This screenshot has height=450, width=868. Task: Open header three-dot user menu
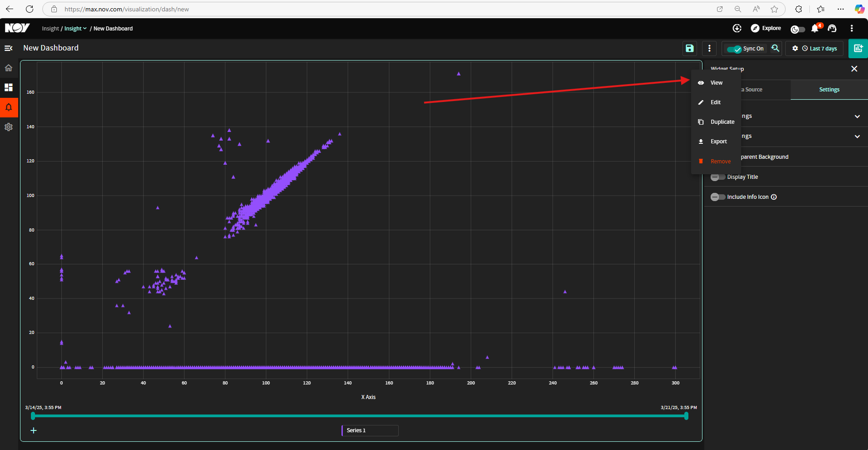click(x=852, y=28)
